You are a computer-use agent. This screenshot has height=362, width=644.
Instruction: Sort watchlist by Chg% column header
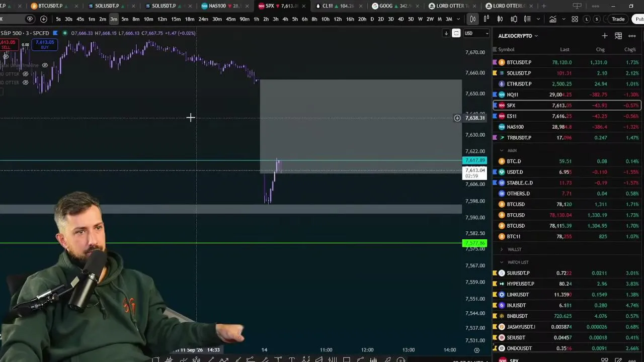tap(630, 49)
